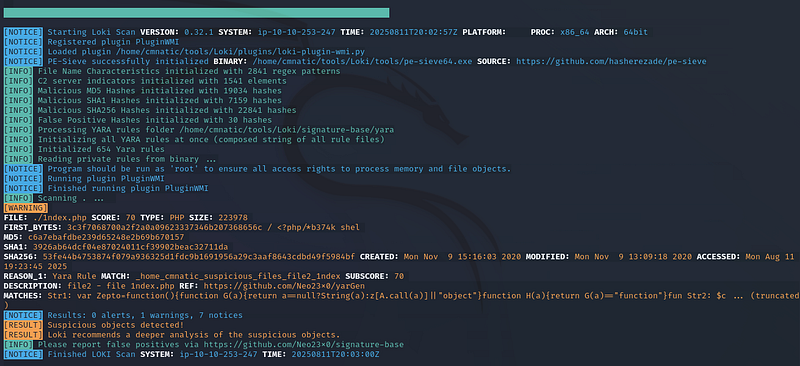Click the 'Initialized 654 Yara rules' line
800x366 pixels.
point(101,149)
